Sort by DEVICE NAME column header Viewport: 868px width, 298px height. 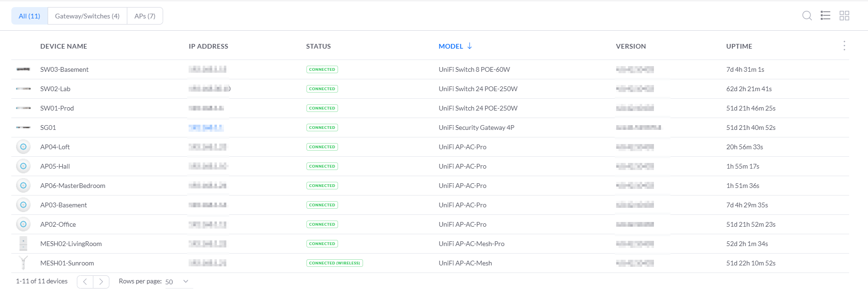[x=64, y=46]
